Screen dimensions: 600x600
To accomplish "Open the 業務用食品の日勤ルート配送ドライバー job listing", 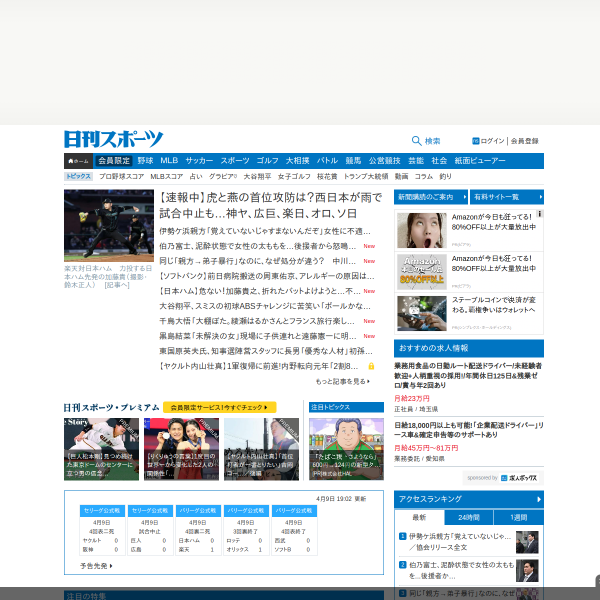I will (468, 375).
